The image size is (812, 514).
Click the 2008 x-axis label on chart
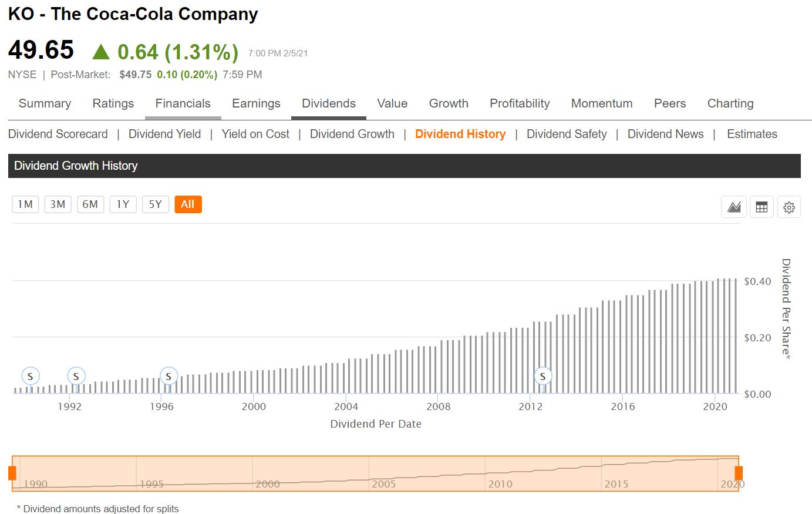tap(439, 407)
